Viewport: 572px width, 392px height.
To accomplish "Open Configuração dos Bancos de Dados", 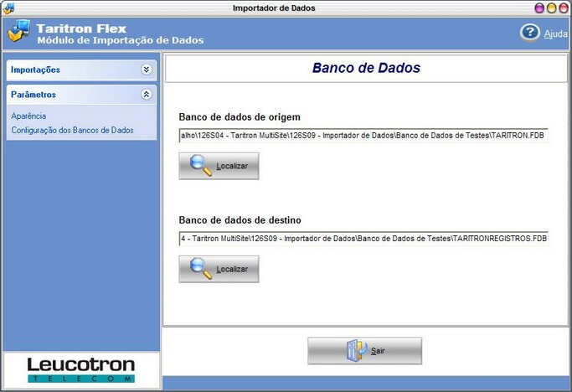I will click(x=72, y=131).
